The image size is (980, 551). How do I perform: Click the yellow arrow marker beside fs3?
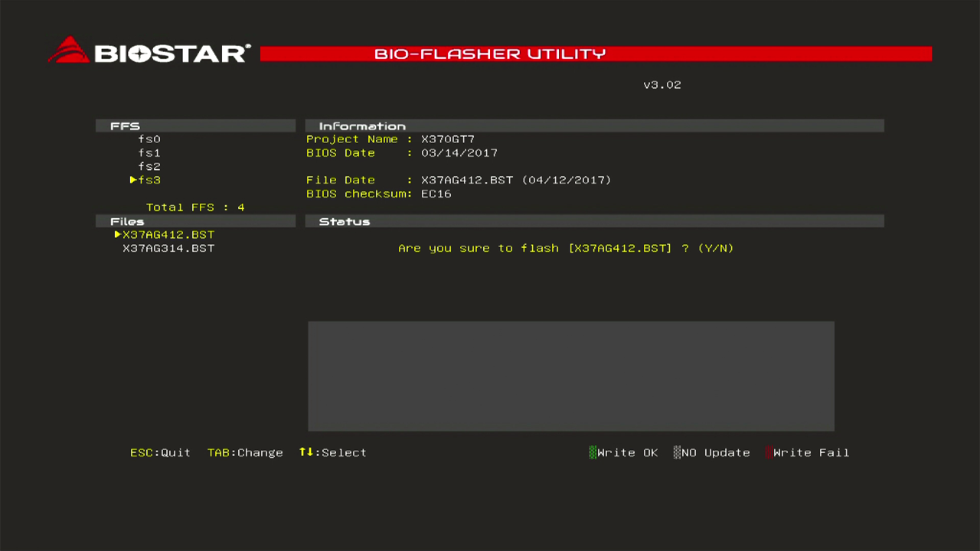(133, 181)
